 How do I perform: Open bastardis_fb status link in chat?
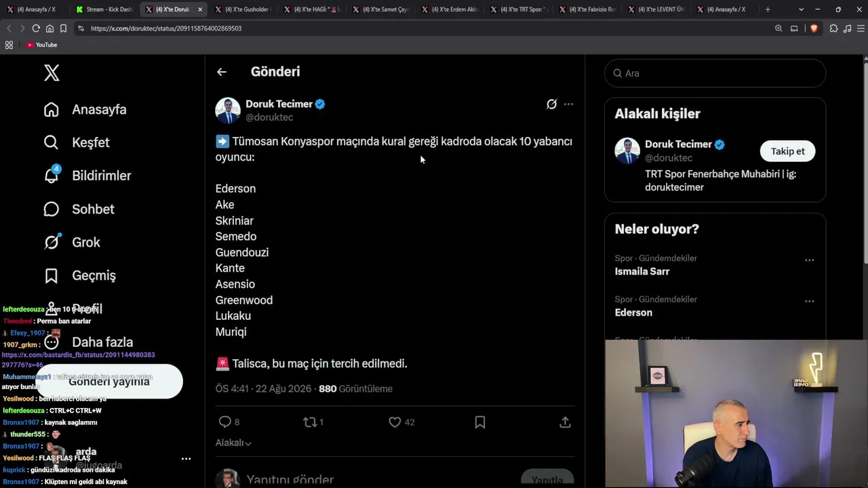coord(78,360)
